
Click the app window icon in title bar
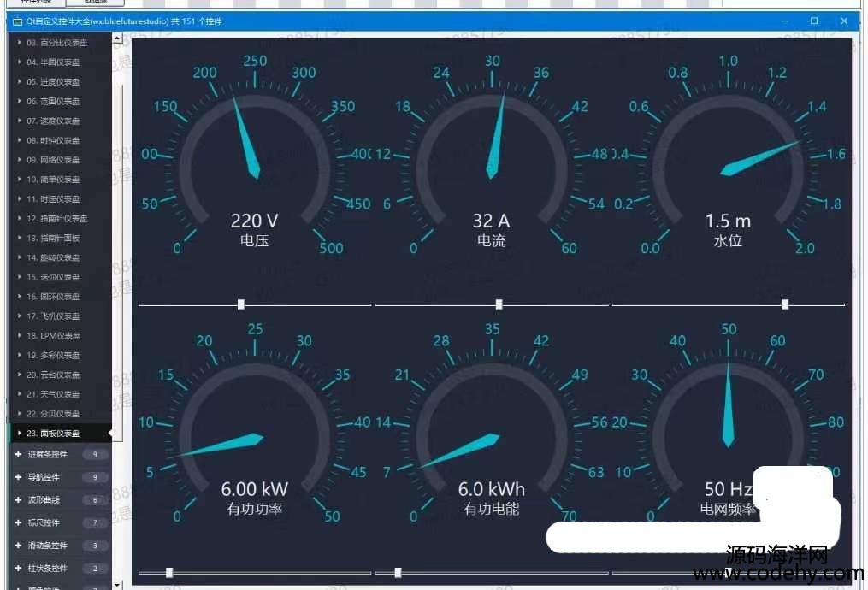click(x=17, y=21)
